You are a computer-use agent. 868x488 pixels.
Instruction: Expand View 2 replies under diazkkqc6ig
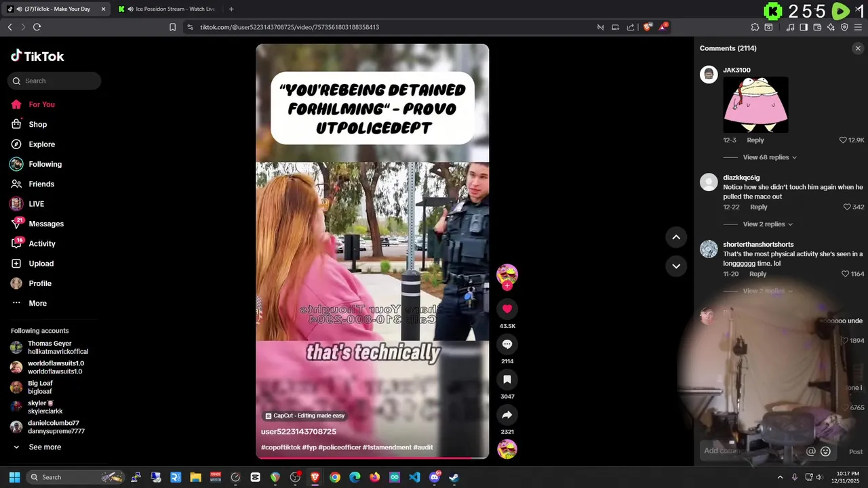[768, 224]
